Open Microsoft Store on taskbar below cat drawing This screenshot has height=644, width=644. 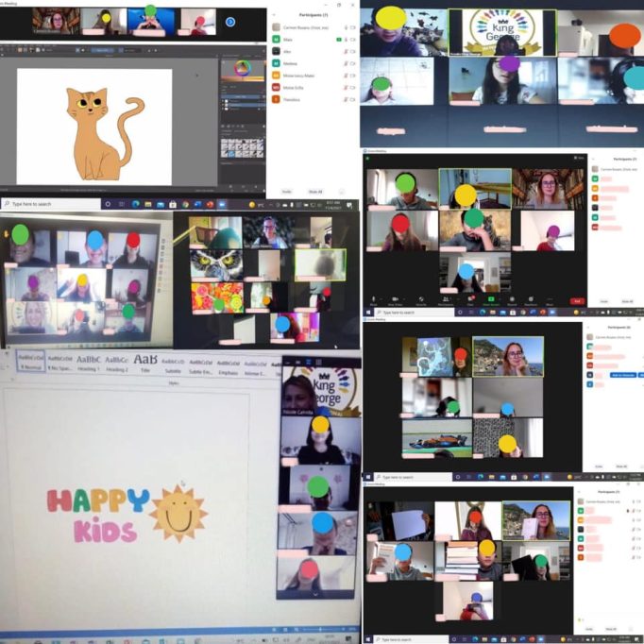[173, 204]
